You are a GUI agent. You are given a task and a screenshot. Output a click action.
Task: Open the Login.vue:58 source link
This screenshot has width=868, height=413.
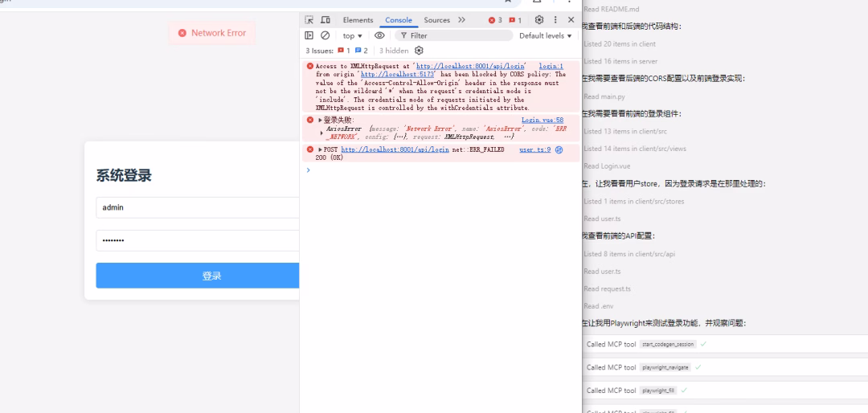[x=542, y=120]
